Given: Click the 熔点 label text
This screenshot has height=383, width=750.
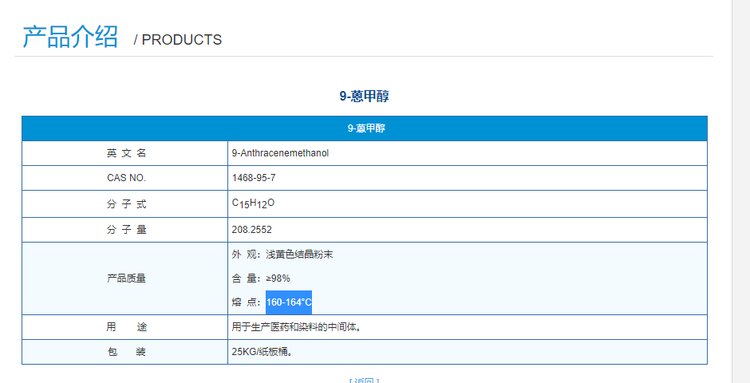Looking at the screenshot, I should tap(245, 302).
